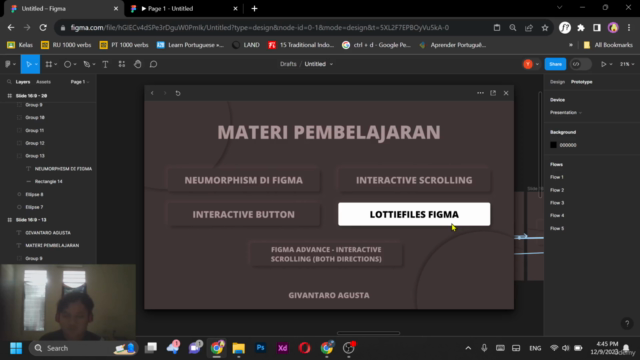Click the NEUMORPHISM DI FIGMA button
The height and width of the screenshot is (360, 640).
(x=244, y=180)
